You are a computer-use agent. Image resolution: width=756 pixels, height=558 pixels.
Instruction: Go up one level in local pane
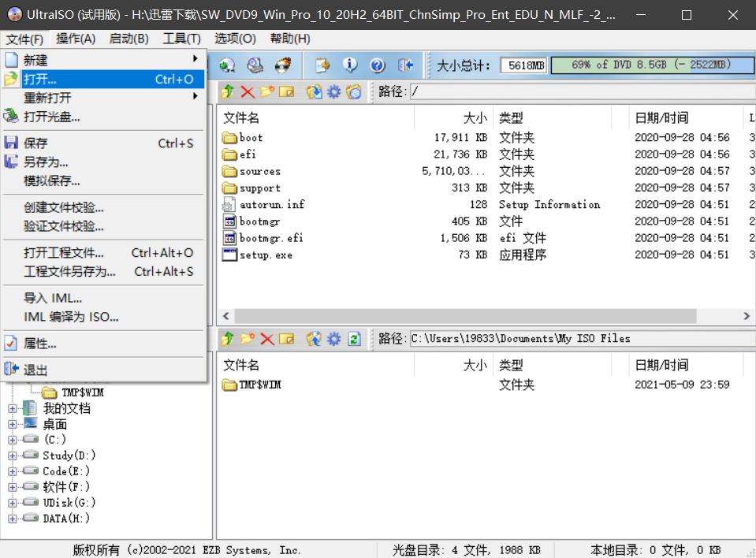click(x=228, y=339)
